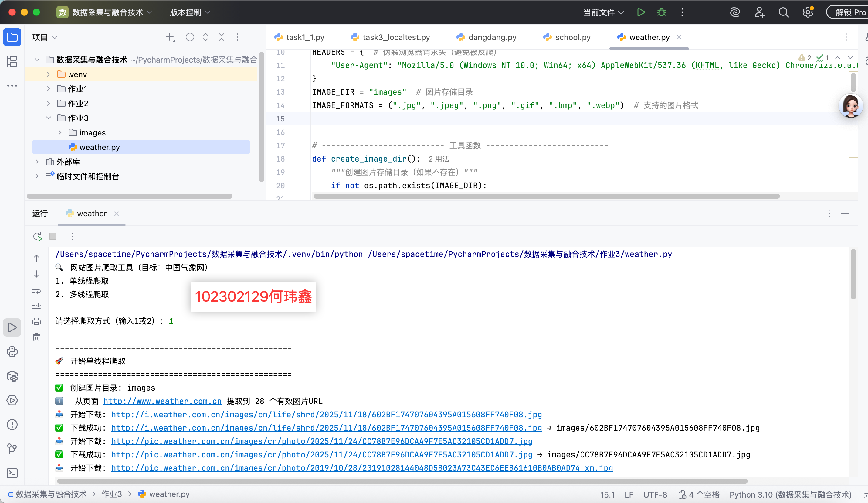Toggle the Project tool window folder button
Image resolution: width=868 pixels, height=503 pixels.
[x=12, y=37]
